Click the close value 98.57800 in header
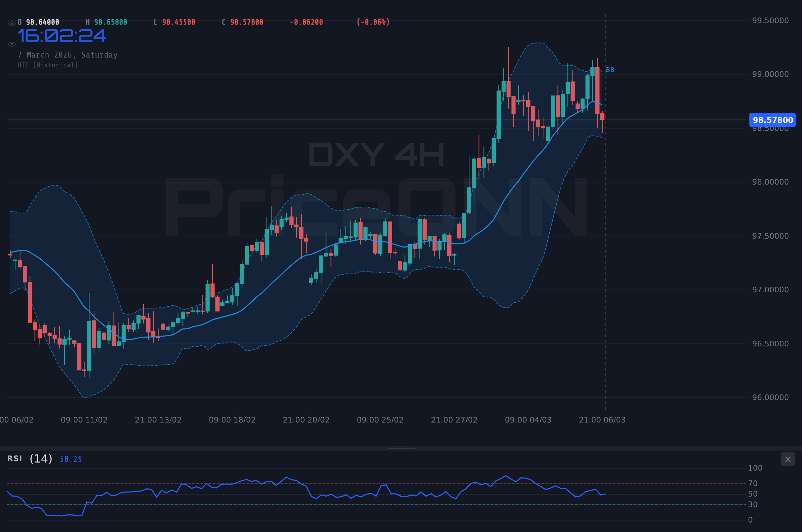 [247, 22]
